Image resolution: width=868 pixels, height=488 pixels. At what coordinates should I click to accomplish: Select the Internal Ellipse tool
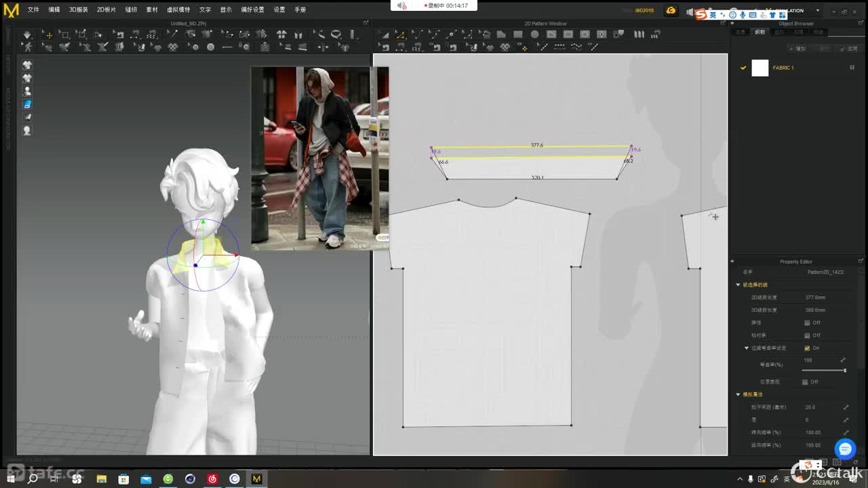[585, 34]
